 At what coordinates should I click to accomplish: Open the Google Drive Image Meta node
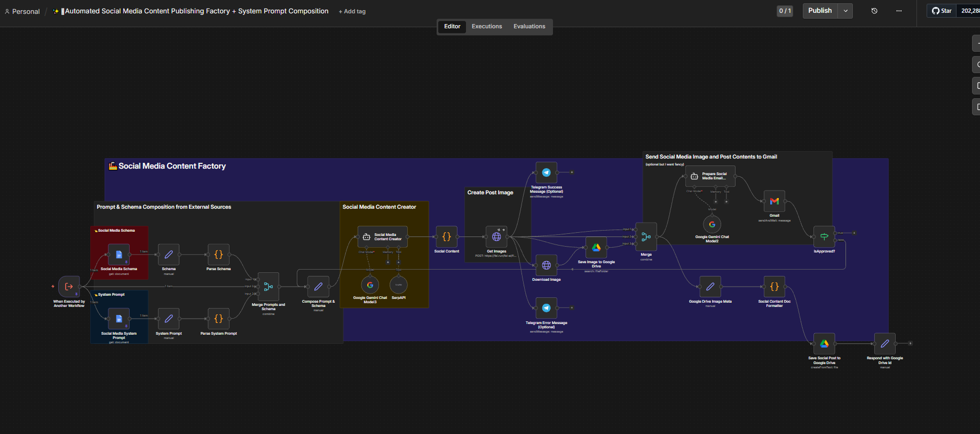[710, 287]
